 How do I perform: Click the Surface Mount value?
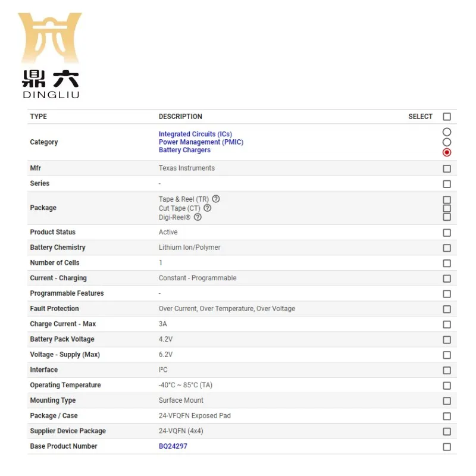pos(181,400)
